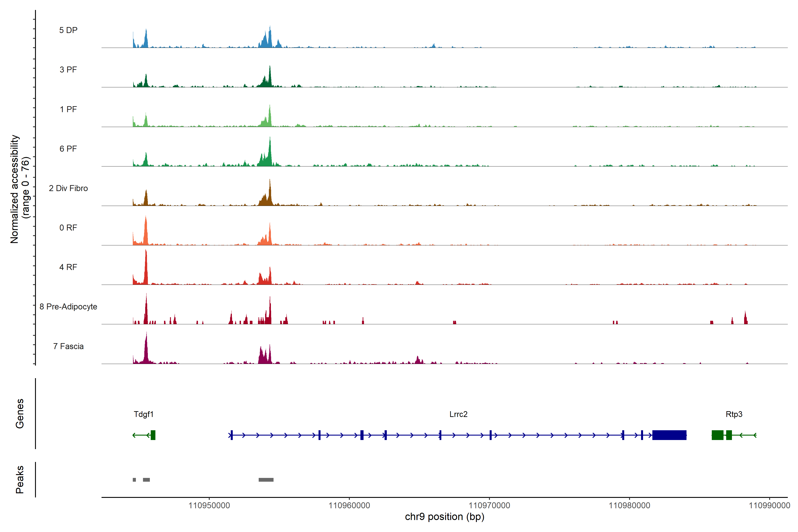Click the Genes panel label
Viewport: 798px width, 532px height.
click(20, 414)
